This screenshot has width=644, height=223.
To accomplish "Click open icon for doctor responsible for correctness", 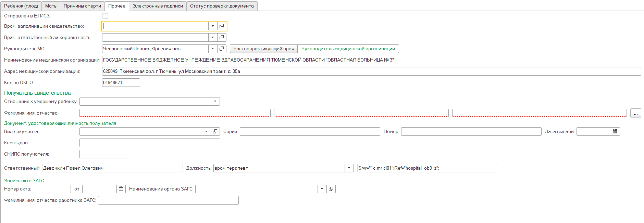I will click(222, 38).
